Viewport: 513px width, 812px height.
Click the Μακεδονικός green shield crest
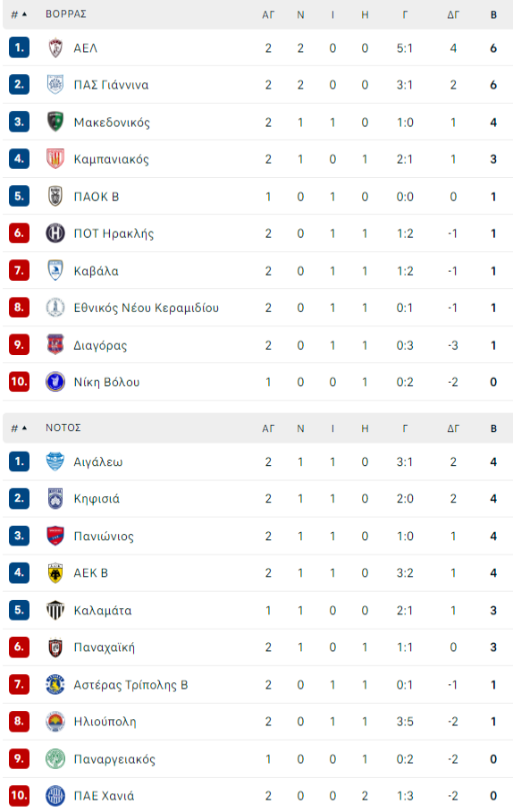click(55, 122)
